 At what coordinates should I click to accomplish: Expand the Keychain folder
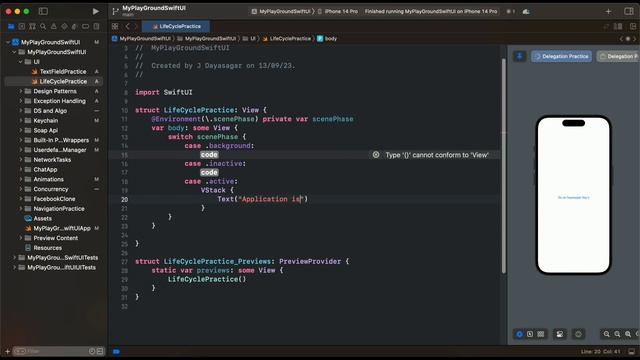[20, 120]
